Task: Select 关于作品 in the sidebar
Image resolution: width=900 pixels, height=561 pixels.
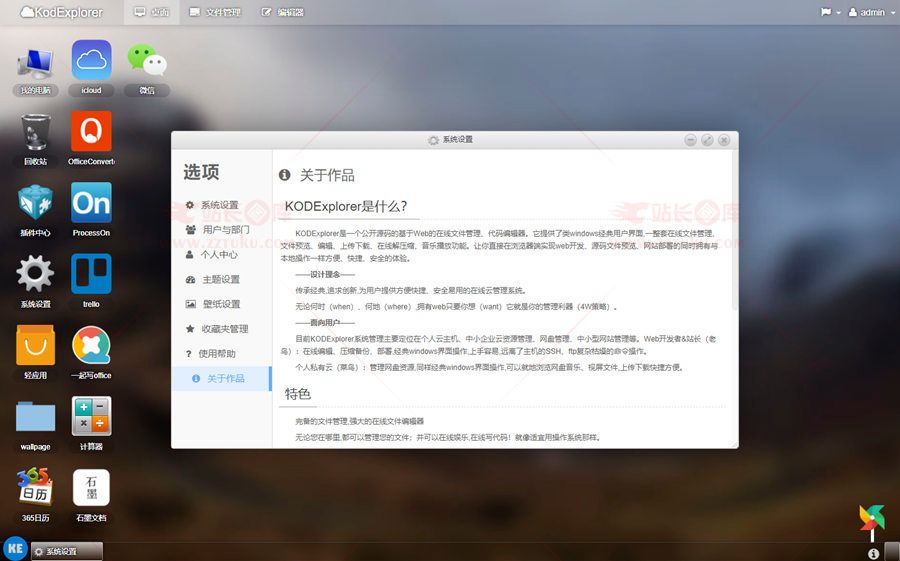Action: (221, 378)
